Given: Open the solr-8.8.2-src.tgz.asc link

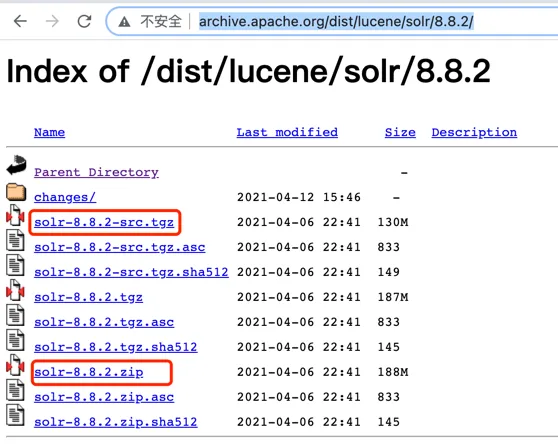Looking at the screenshot, I should (120, 247).
